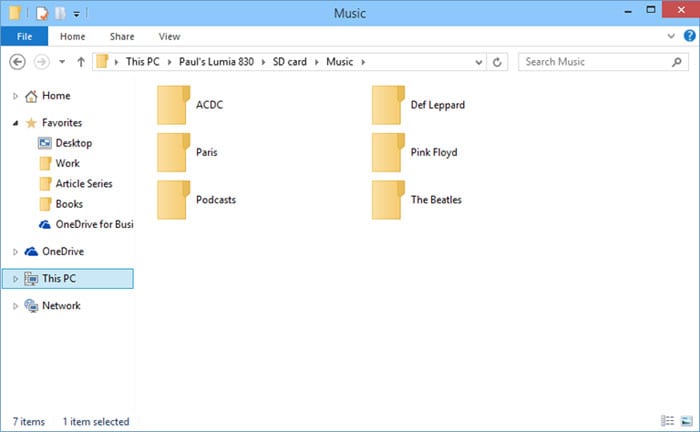This screenshot has height=432, width=700.
Task: Click the Back navigation arrow
Action: (17, 62)
